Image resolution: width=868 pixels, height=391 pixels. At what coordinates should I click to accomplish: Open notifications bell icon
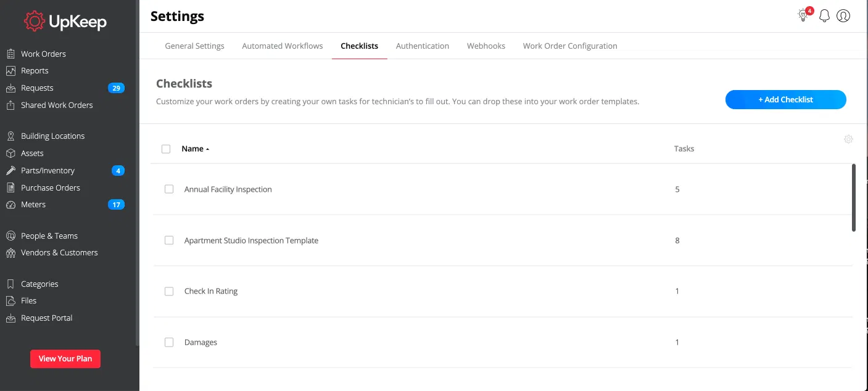[824, 16]
